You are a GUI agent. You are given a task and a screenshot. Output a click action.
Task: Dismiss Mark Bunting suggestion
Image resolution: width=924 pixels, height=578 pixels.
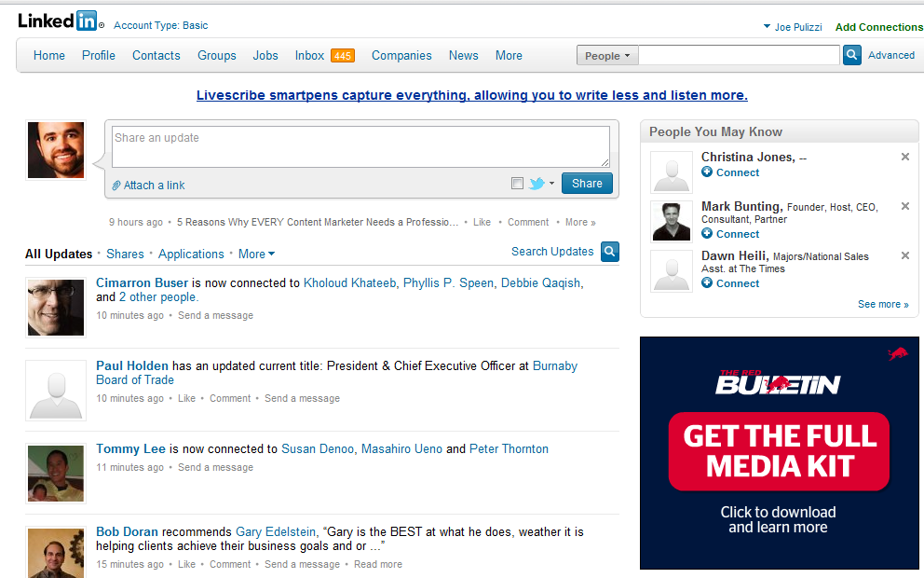[905, 206]
